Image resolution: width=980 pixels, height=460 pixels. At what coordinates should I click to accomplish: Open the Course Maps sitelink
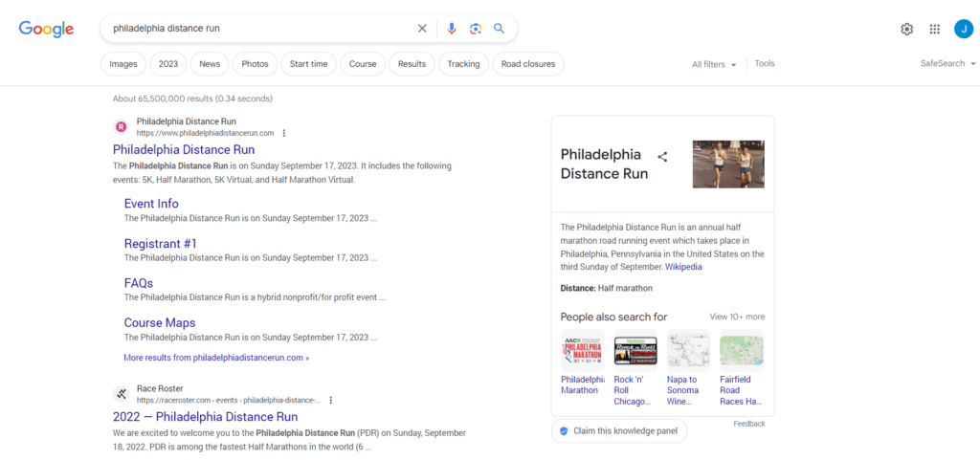click(x=160, y=322)
